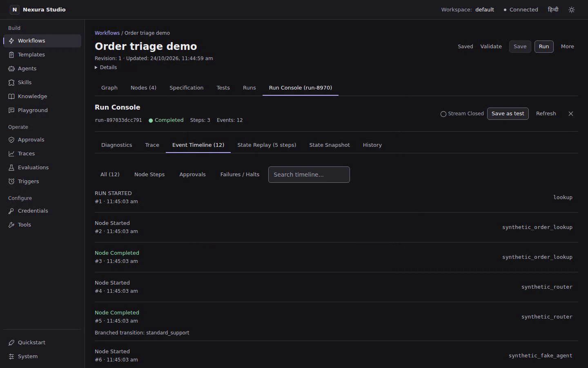Image resolution: width=588 pixels, height=368 pixels.
Task: Open Tools via its wrench icon
Action: coord(11,225)
